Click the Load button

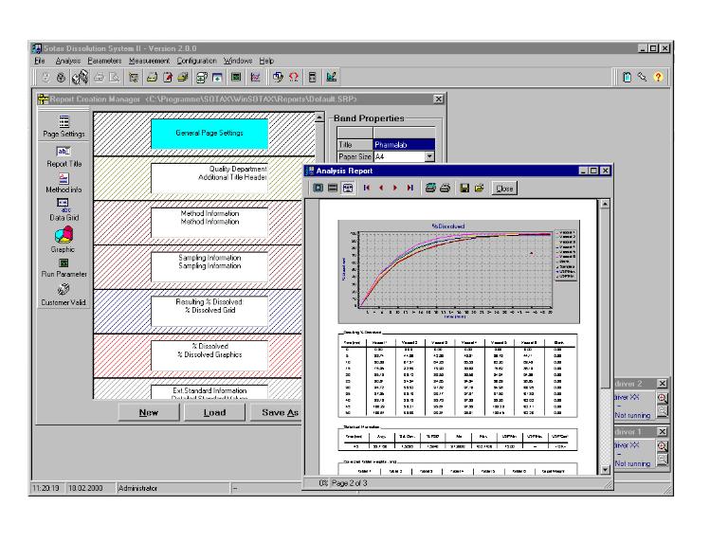click(213, 412)
